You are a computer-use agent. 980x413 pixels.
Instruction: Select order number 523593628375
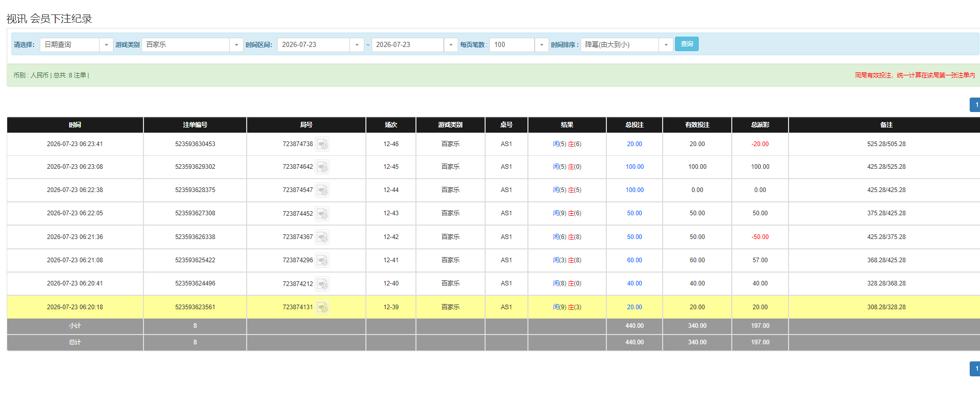195,190
